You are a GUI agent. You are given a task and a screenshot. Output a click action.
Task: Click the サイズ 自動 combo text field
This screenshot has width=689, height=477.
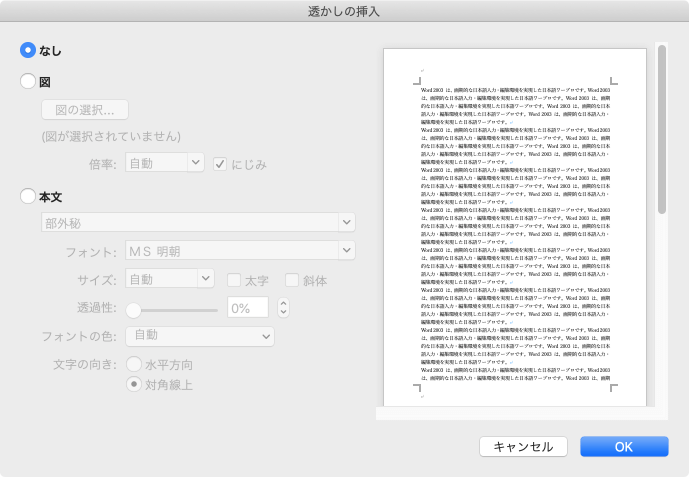click(162, 278)
